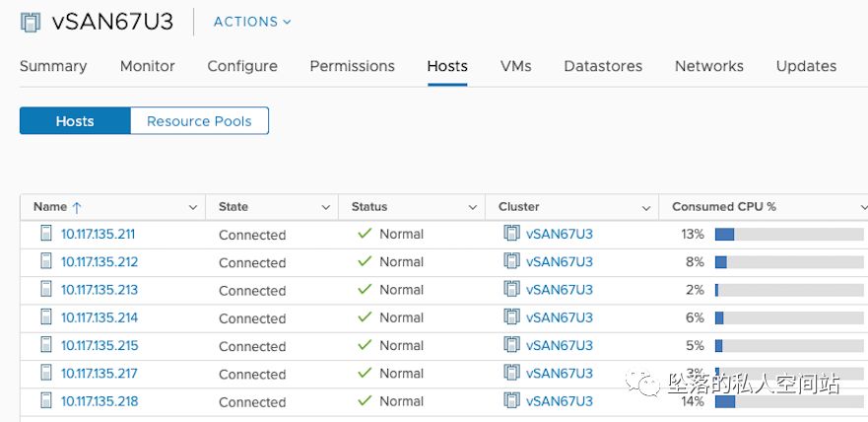The height and width of the screenshot is (422, 868).
Task: Click host icon beside 10.117.135.211
Action: [45, 234]
